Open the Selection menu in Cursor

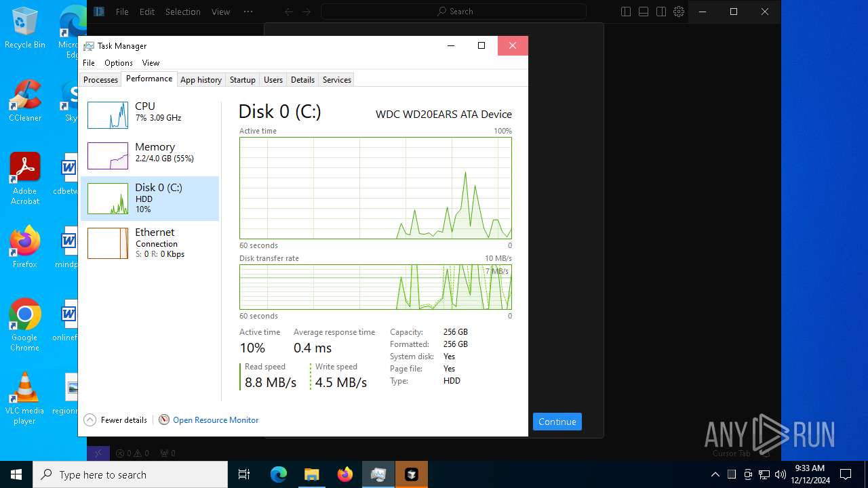[183, 12]
